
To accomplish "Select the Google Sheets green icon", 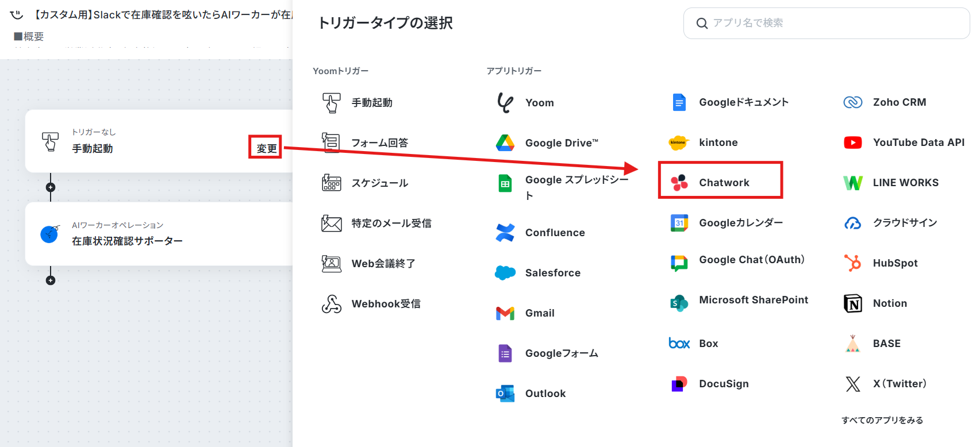I will pos(505,184).
